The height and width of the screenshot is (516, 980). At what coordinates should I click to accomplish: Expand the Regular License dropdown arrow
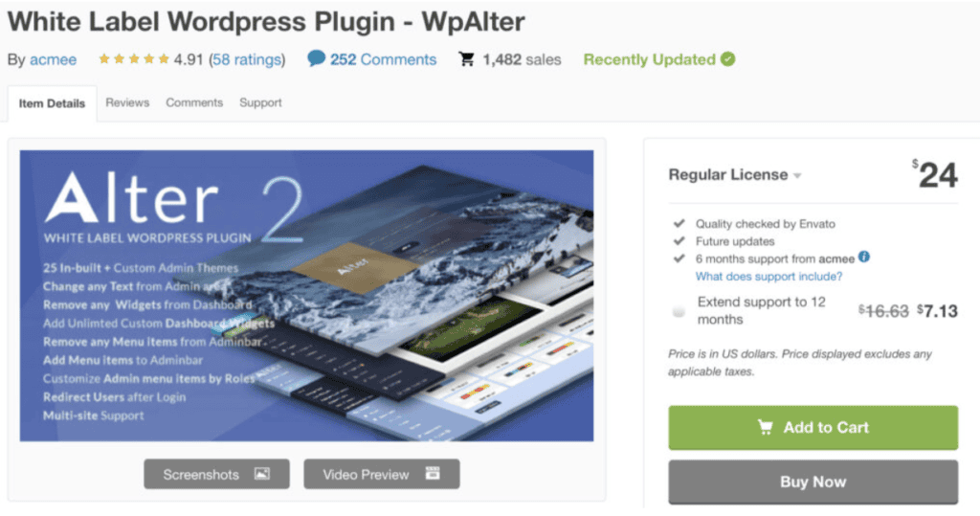click(x=797, y=176)
